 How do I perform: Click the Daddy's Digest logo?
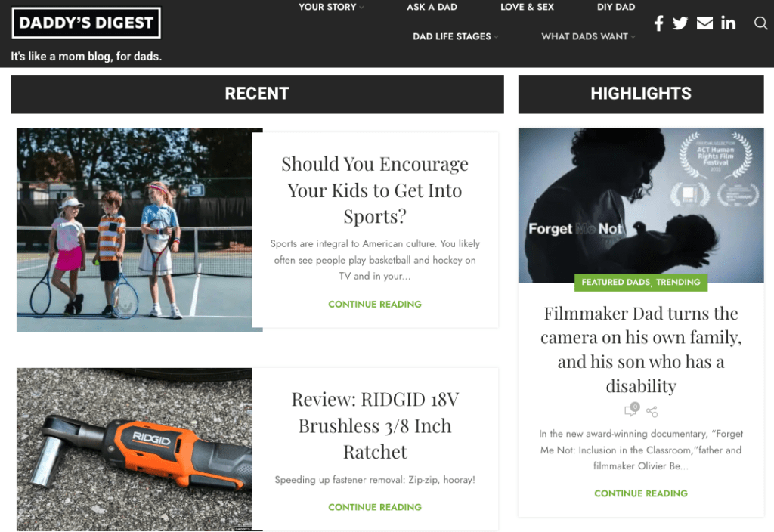[86, 23]
